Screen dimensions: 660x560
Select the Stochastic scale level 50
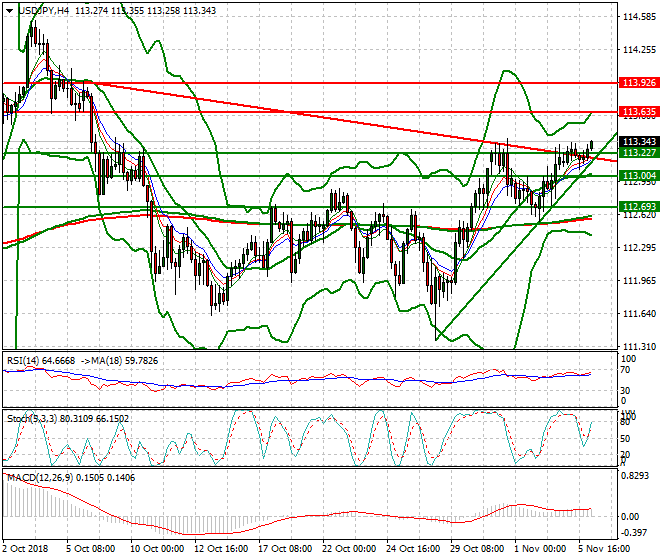[625, 439]
